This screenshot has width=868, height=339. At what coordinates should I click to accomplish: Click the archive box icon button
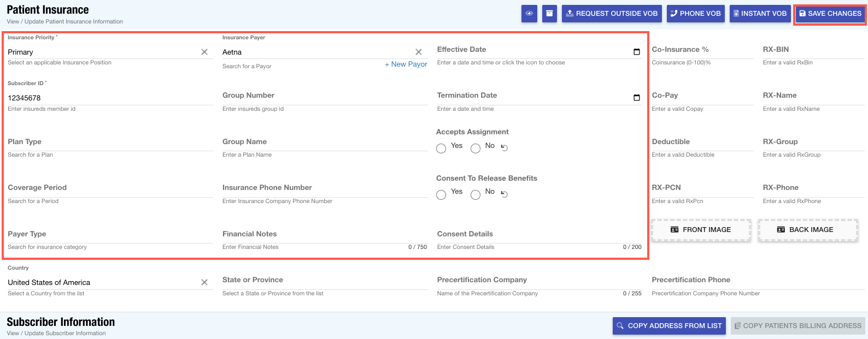(549, 14)
